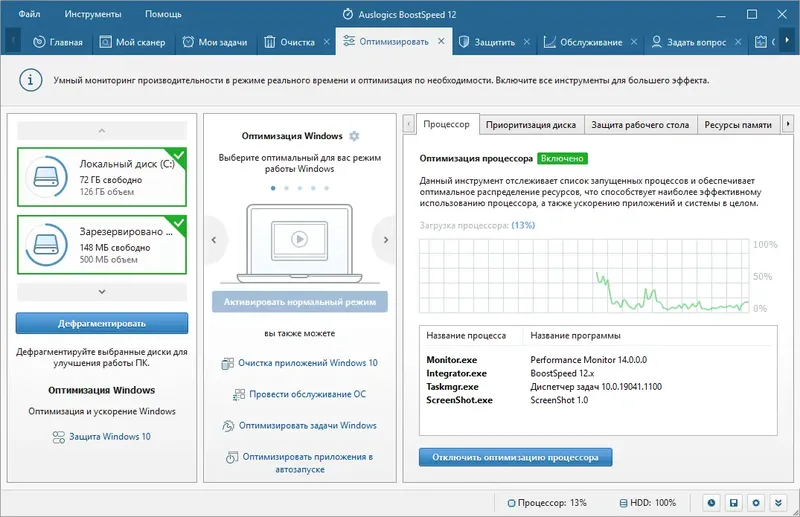Open Очистка приложений Windows 10 link
The image size is (800, 517).
308,363
